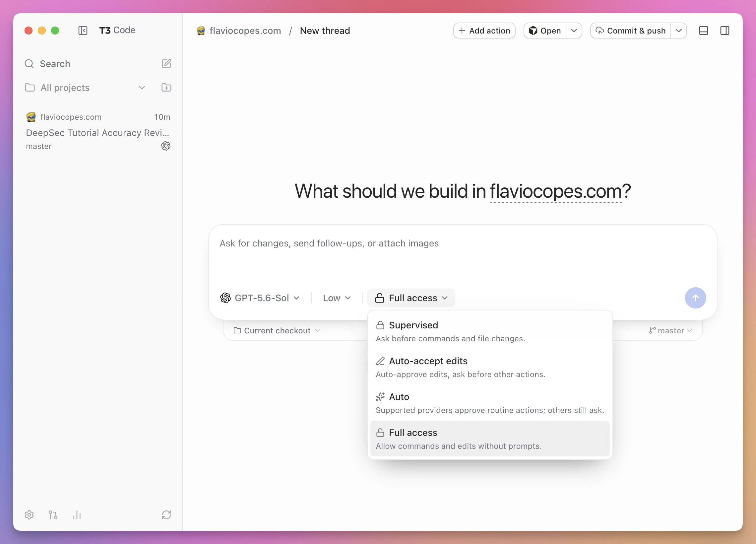
Task: Click the unlock icon in Full access menu item
Action: point(380,433)
